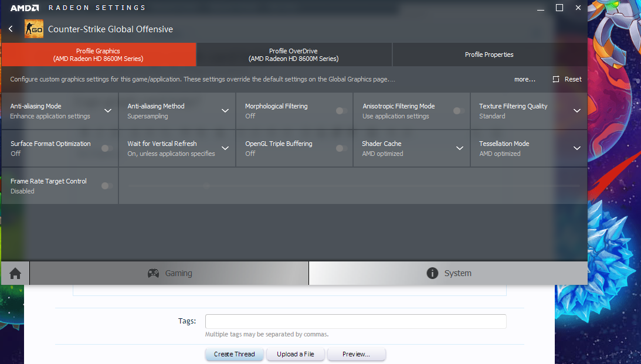Switch to Profile OverDrive tab
Viewport: 641px width, 364px height.
tap(294, 55)
